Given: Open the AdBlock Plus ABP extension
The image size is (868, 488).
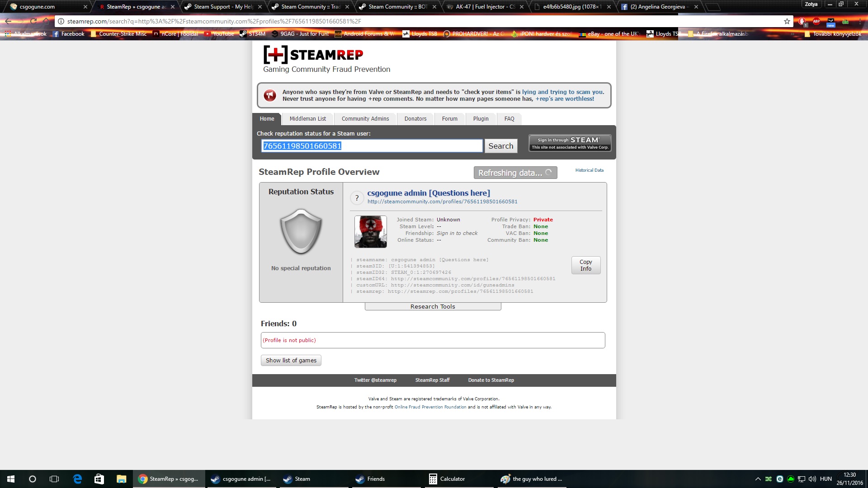Looking at the screenshot, I should point(816,21).
